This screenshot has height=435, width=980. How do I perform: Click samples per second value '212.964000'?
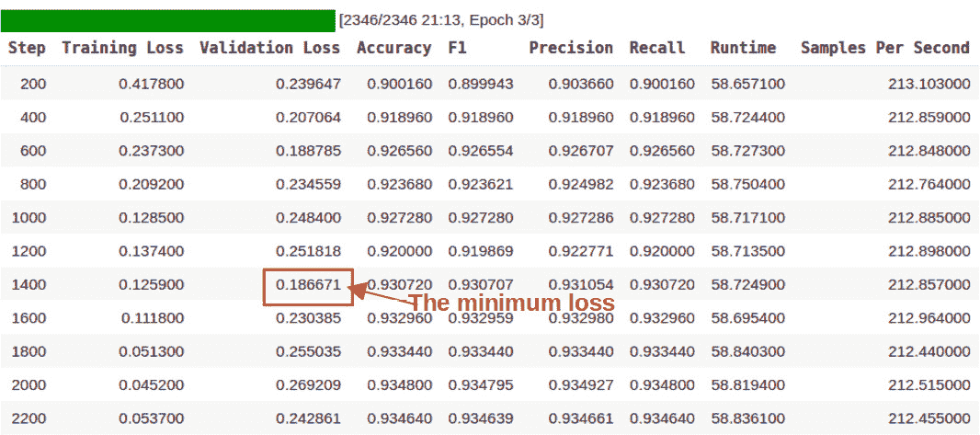click(929, 318)
